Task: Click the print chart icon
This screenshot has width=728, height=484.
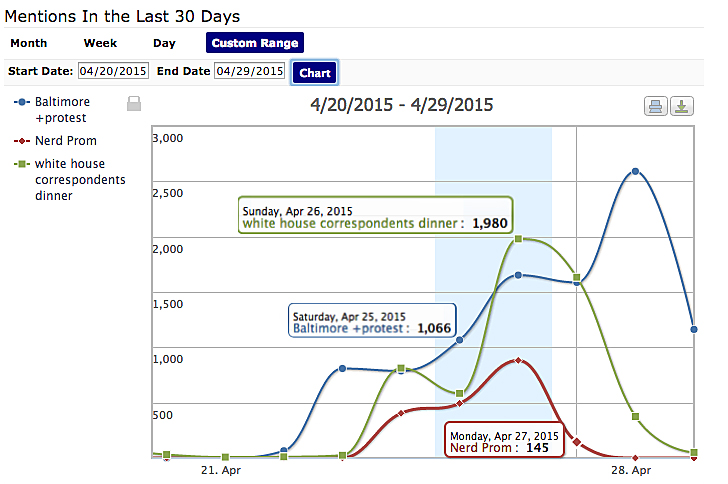Action: (x=656, y=107)
